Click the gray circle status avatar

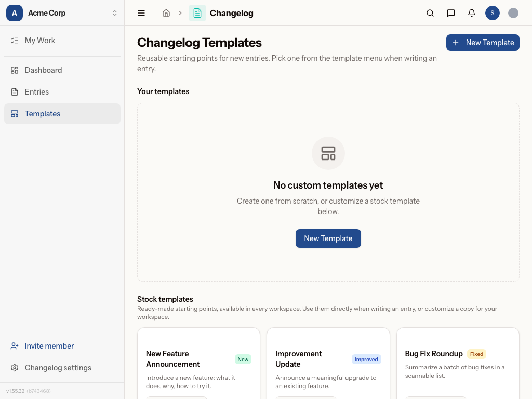(513, 13)
